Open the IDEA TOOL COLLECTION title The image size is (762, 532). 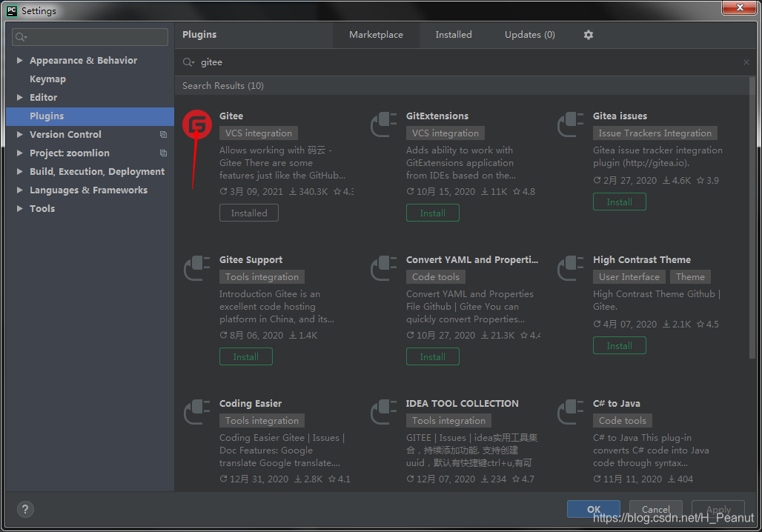coord(462,404)
